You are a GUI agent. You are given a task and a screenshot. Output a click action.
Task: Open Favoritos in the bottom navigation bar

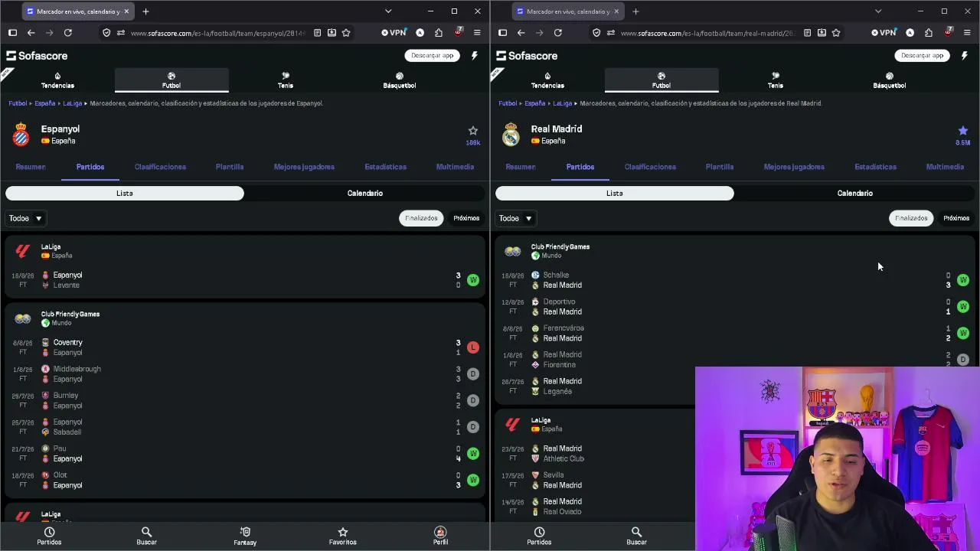(x=343, y=536)
